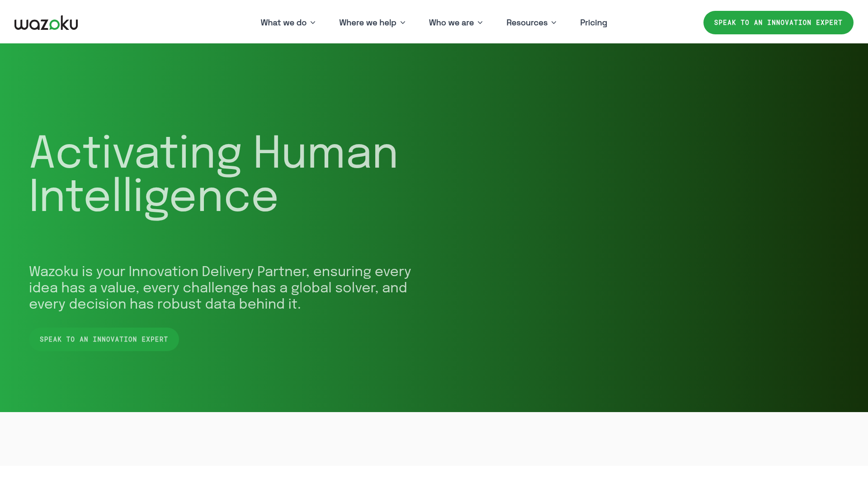
Task: Open the "Resources" menu
Action: coord(527,23)
